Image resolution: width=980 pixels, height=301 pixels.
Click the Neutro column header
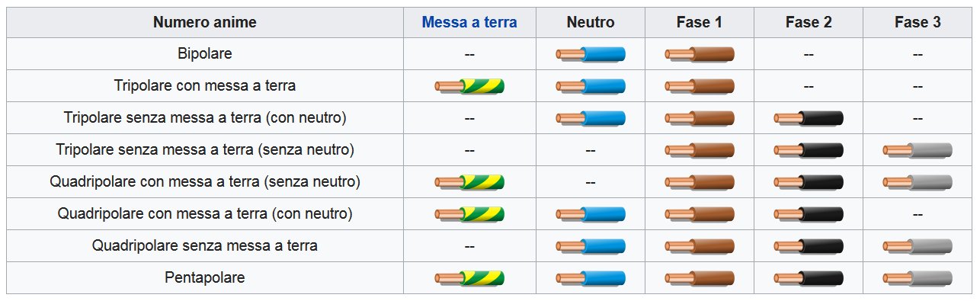click(x=591, y=22)
